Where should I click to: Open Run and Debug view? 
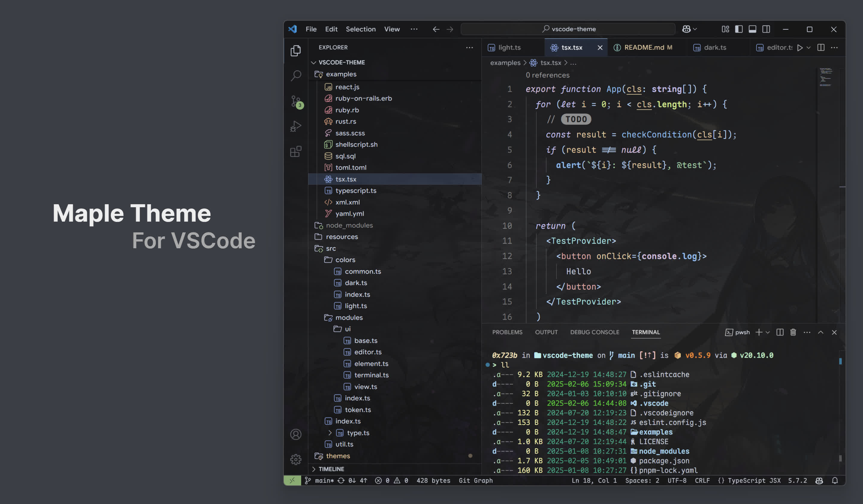pyautogui.click(x=296, y=126)
